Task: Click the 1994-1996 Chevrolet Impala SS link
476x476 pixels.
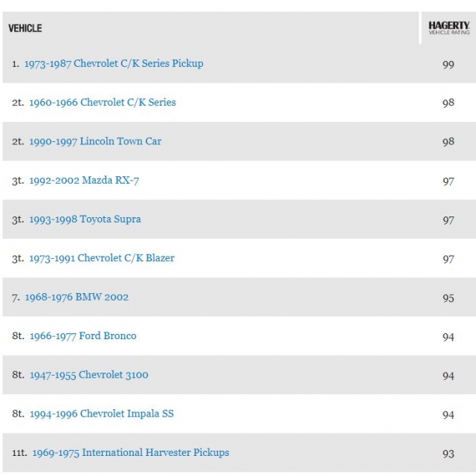Action: [x=101, y=414]
